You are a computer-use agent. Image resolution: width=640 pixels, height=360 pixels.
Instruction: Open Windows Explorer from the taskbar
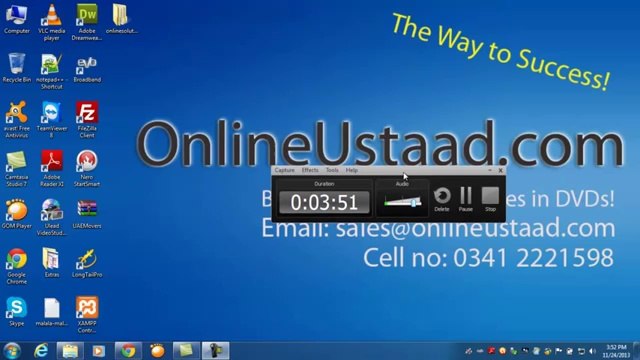point(70,351)
